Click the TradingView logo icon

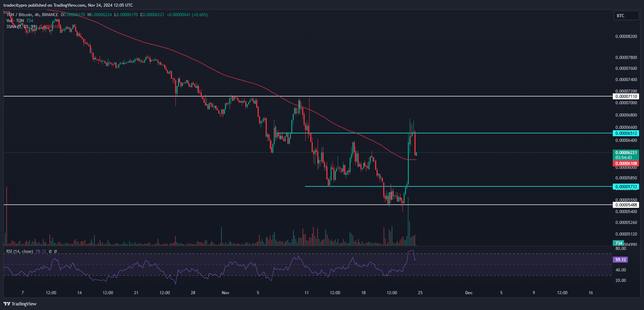7,304
